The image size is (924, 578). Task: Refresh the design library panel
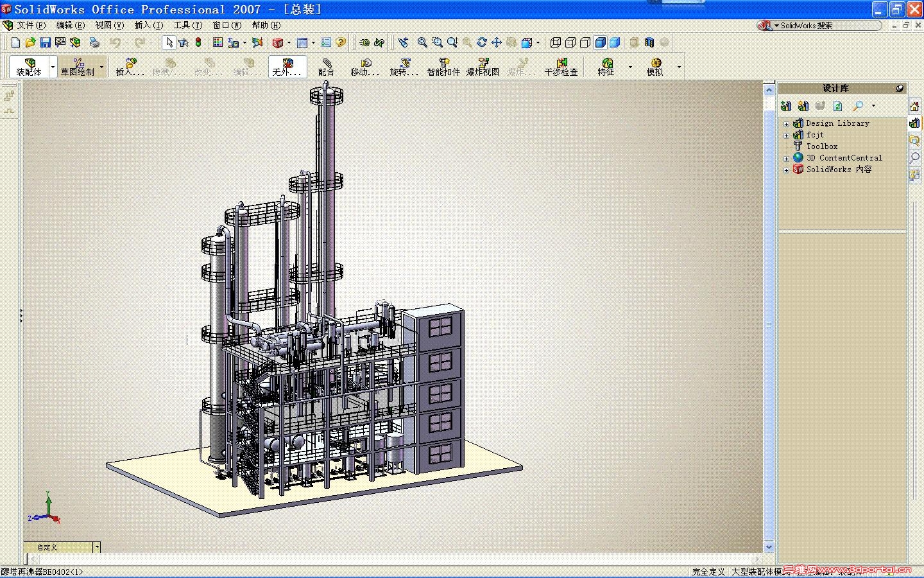838,106
